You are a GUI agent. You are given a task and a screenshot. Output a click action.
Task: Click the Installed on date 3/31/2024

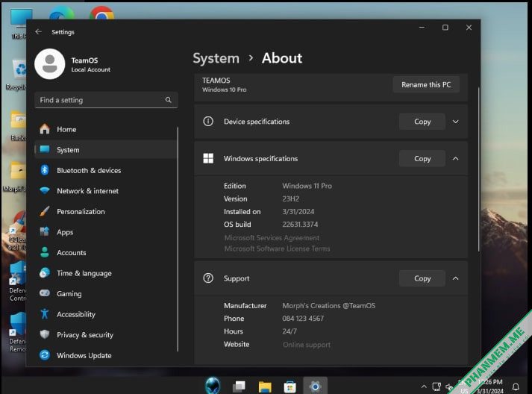(298, 211)
